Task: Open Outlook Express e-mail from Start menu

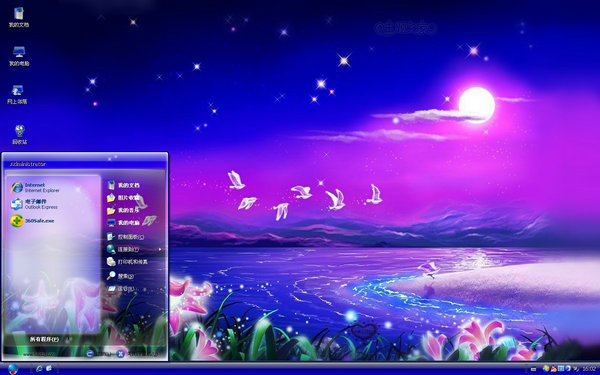Action: [x=34, y=204]
